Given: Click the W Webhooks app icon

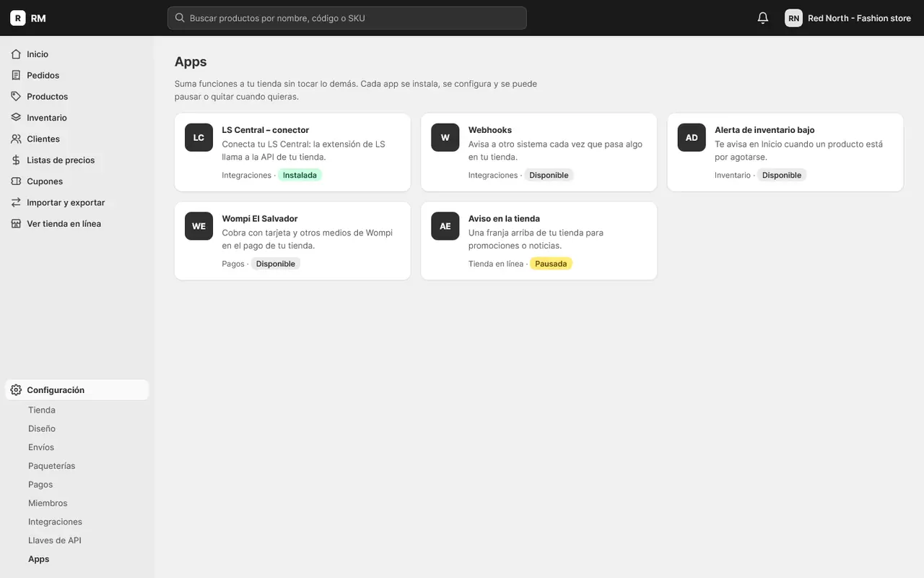Looking at the screenshot, I should 445,137.
